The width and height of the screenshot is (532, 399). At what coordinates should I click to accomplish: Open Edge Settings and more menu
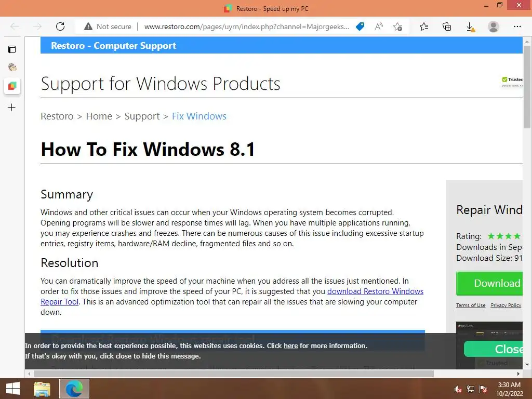517,26
